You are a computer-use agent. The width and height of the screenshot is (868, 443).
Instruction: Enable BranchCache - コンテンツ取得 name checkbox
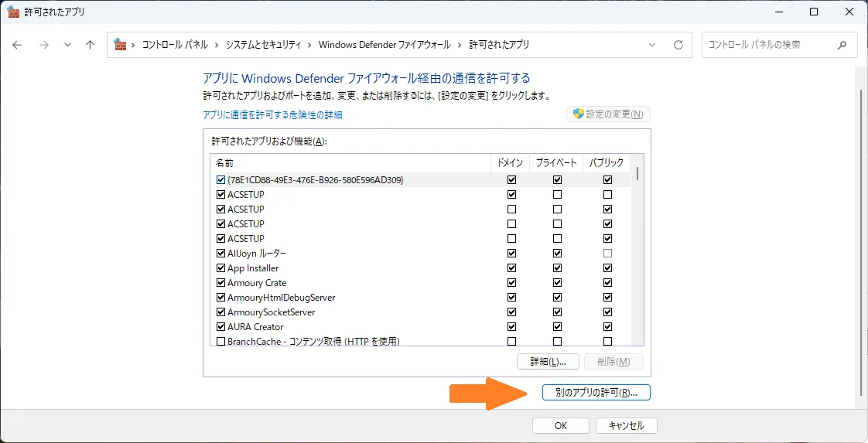221,341
